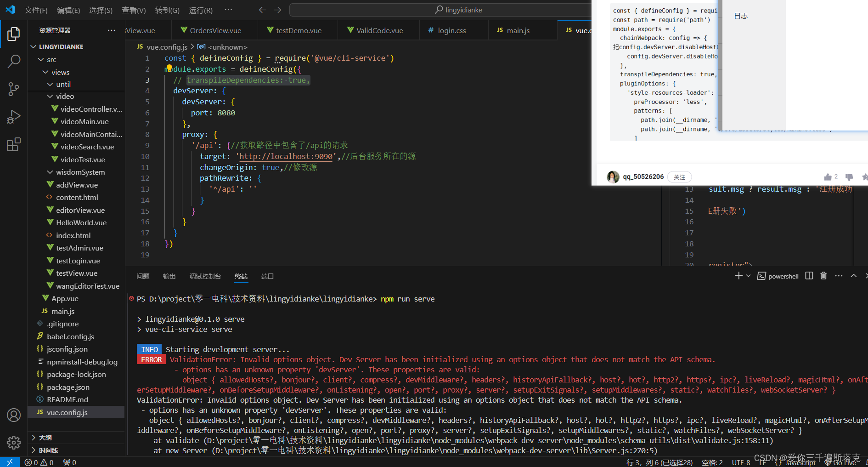
Task: Open the 运行(R) menu
Action: (x=200, y=10)
